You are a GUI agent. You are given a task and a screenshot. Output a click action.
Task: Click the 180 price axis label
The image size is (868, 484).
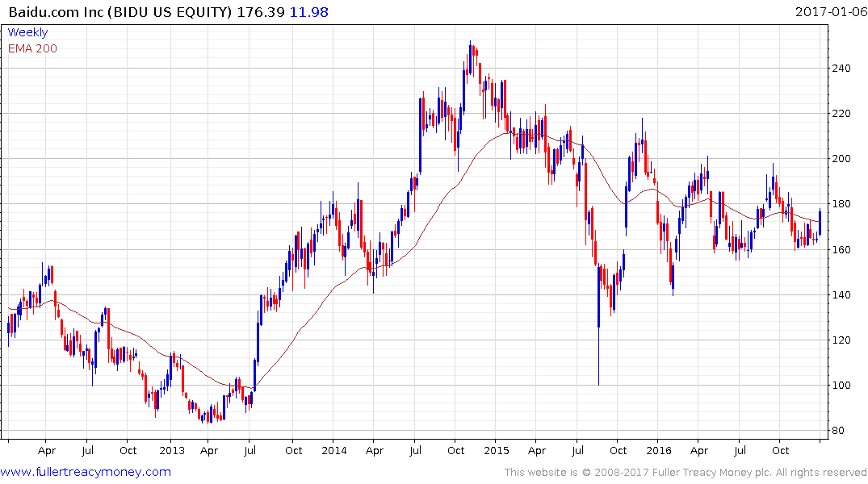pos(841,204)
